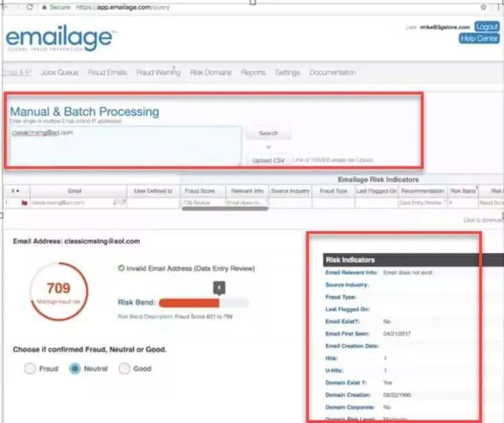
Task: Click the Click to download link
Action: (483, 220)
